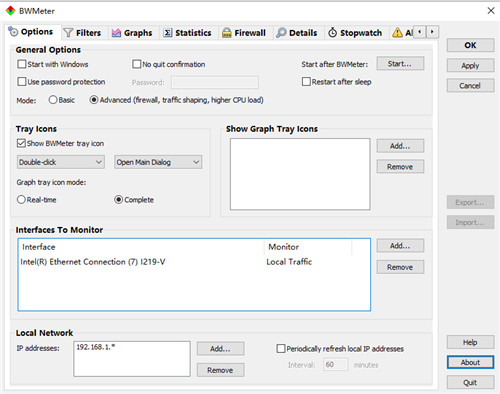Click the chart icon on Graphs tab
The width and height of the screenshot is (500, 394).
click(x=116, y=33)
